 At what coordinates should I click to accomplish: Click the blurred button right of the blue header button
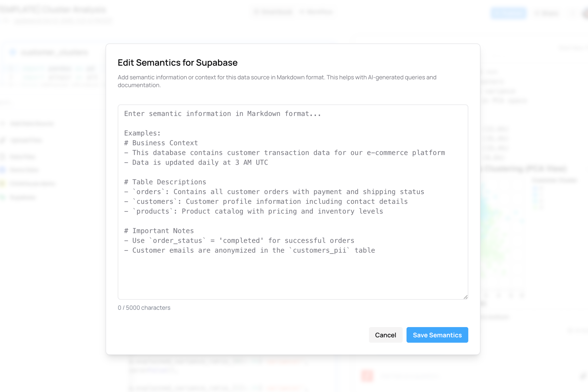point(546,13)
